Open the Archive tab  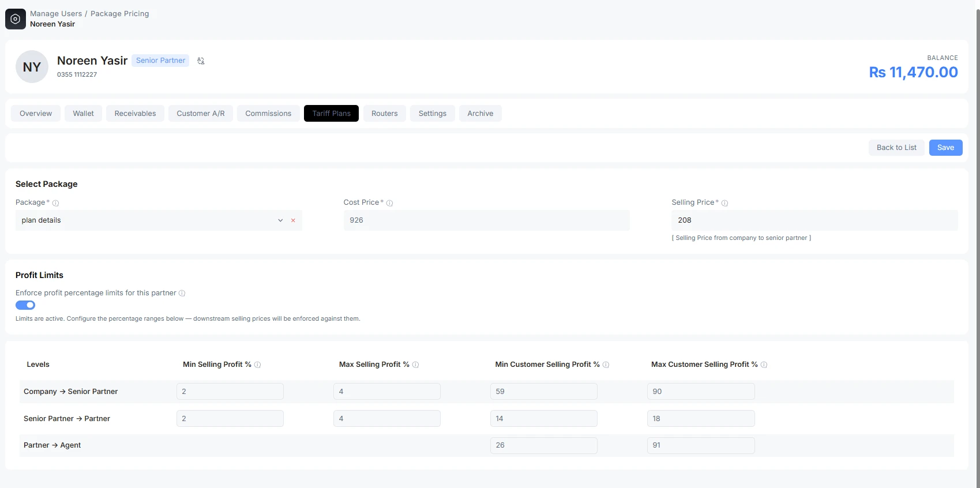pos(480,114)
